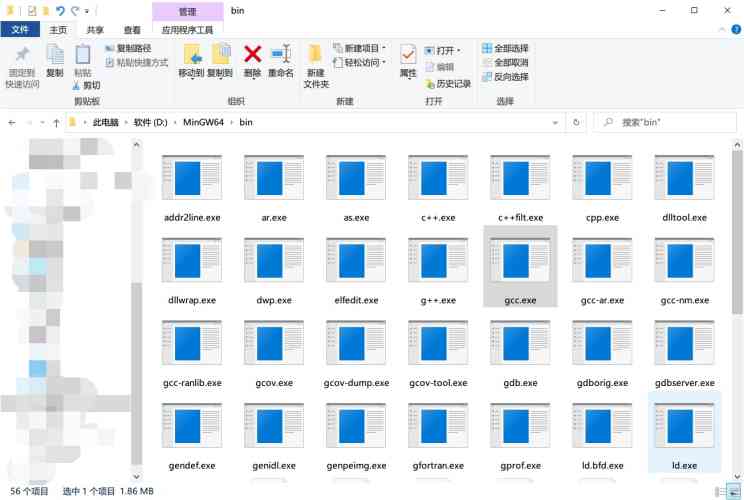Select the g++.exe file icon

point(438,260)
